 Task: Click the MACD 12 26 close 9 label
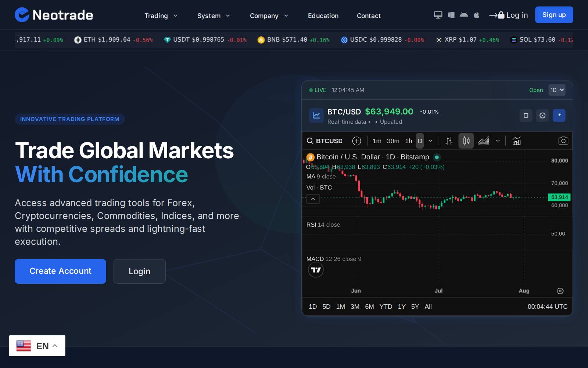tap(334, 259)
